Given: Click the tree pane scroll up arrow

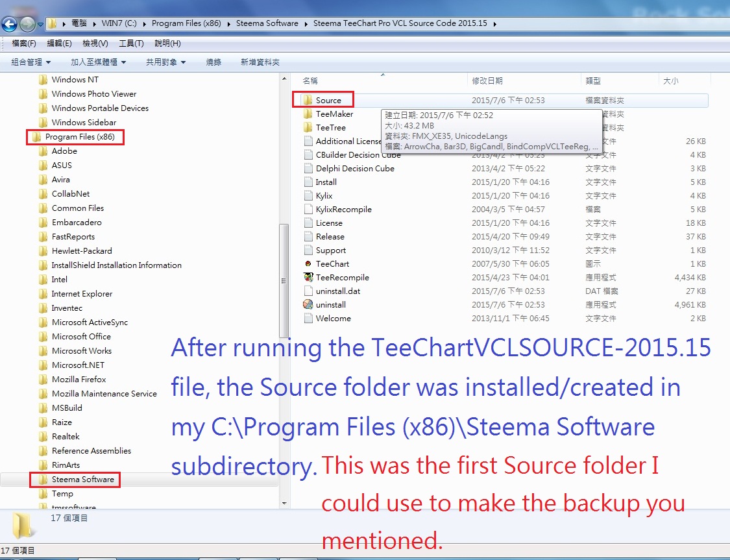Looking at the screenshot, I should pyautogui.click(x=284, y=79).
